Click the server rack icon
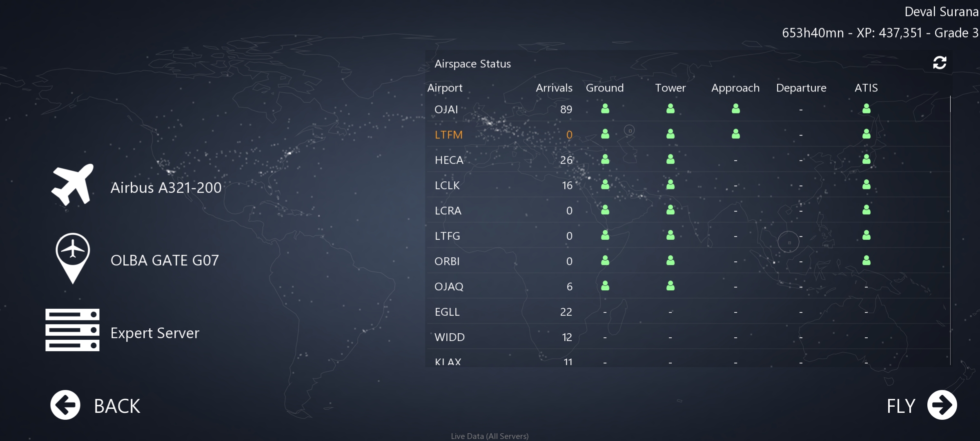 (x=72, y=330)
